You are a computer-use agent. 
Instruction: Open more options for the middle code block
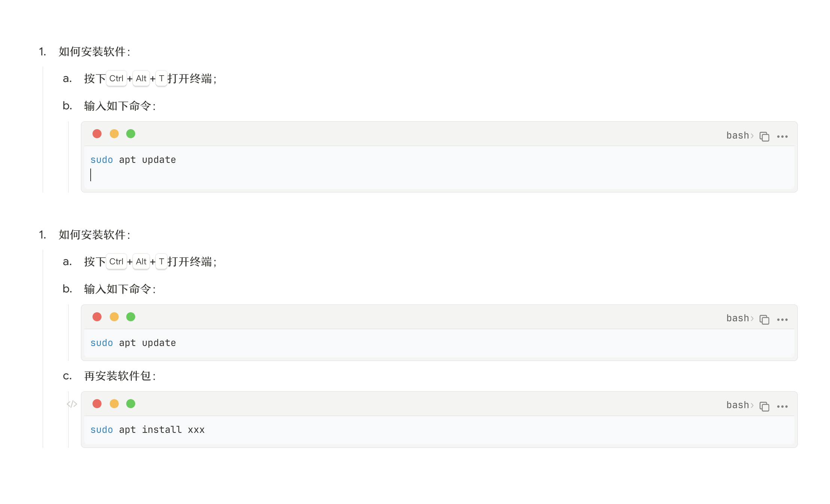pyautogui.click(x=782, y=320)
